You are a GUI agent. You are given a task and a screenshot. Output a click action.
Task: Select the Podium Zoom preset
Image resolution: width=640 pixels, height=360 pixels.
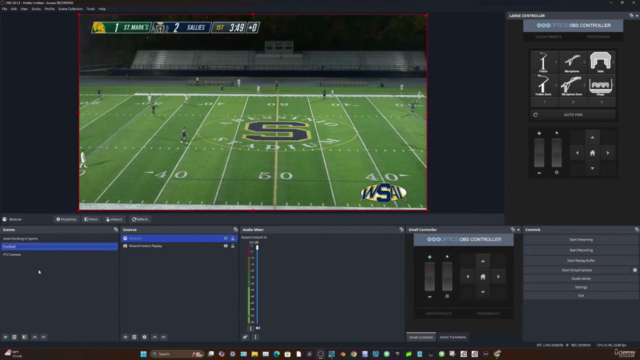(x=543, y=85)
